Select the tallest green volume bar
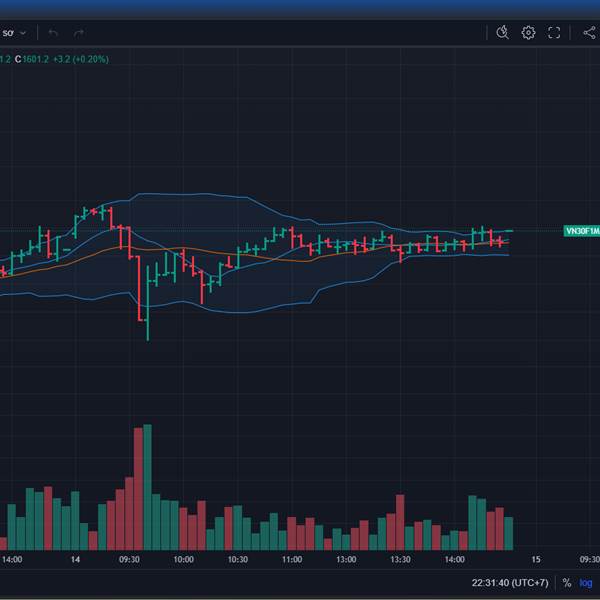The width and height of the screenshot is (600, 600). click(147, 487)
